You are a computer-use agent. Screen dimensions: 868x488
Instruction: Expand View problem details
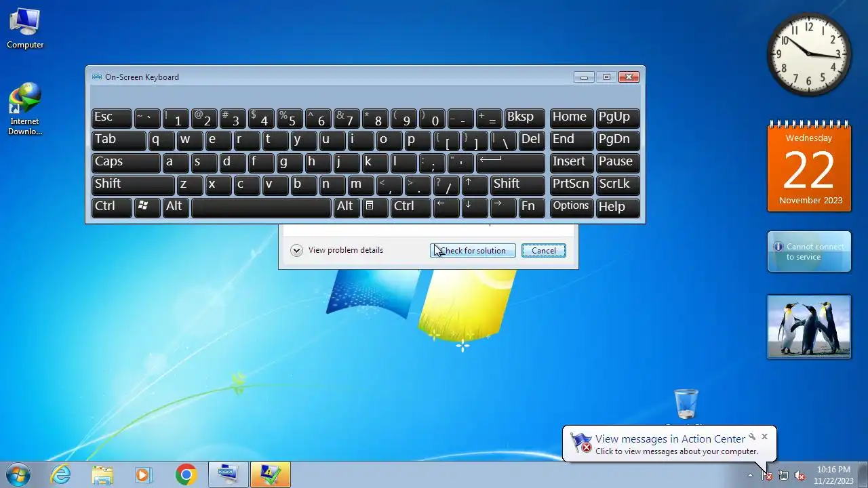tap(337, 250)
